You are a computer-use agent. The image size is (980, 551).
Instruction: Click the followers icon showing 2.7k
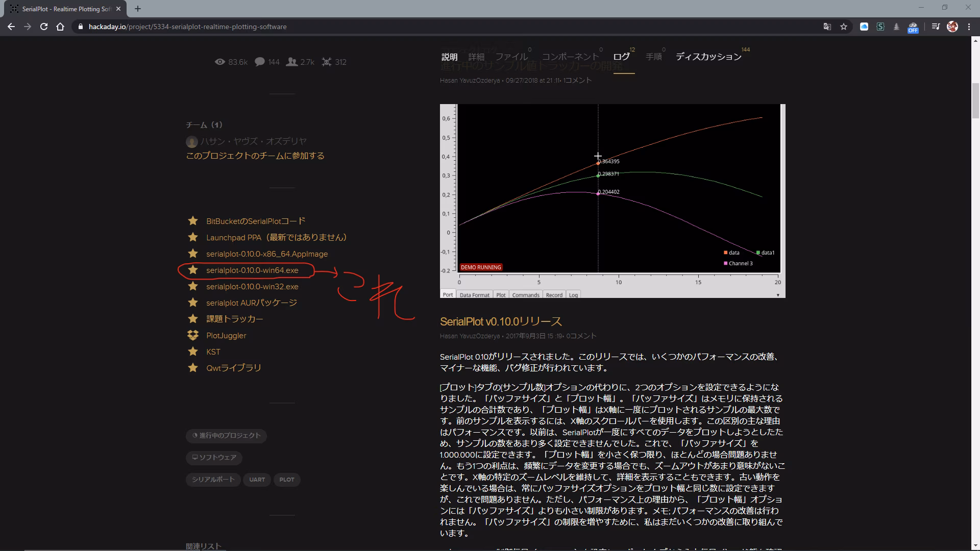[291, 62]
